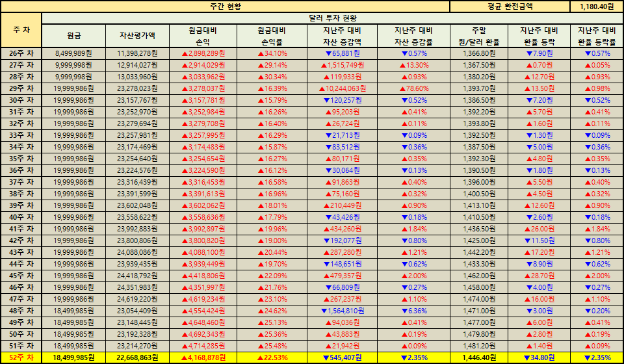624x364 pixels.
Task: Select the 평균 환전금액 label cell
Action: (509, 6)
